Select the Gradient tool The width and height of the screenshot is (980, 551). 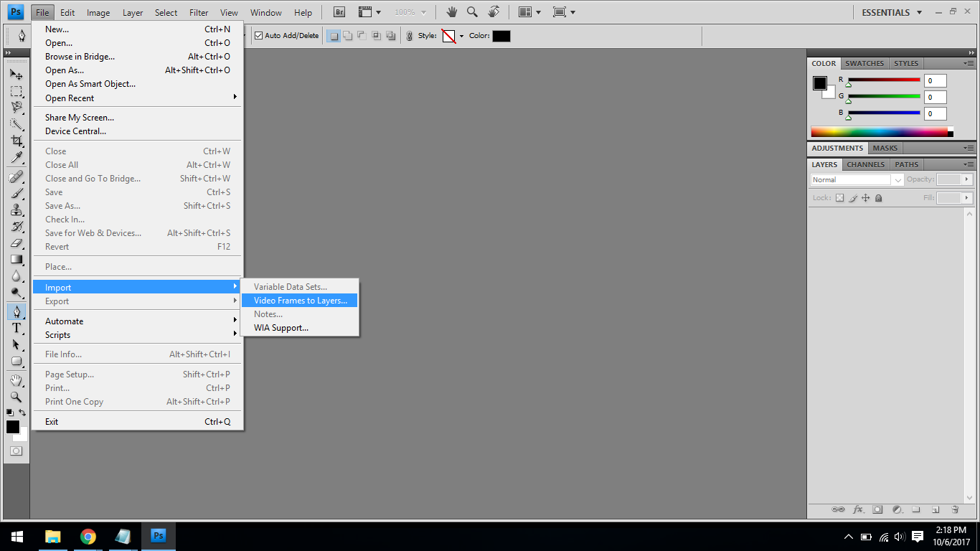17,259
